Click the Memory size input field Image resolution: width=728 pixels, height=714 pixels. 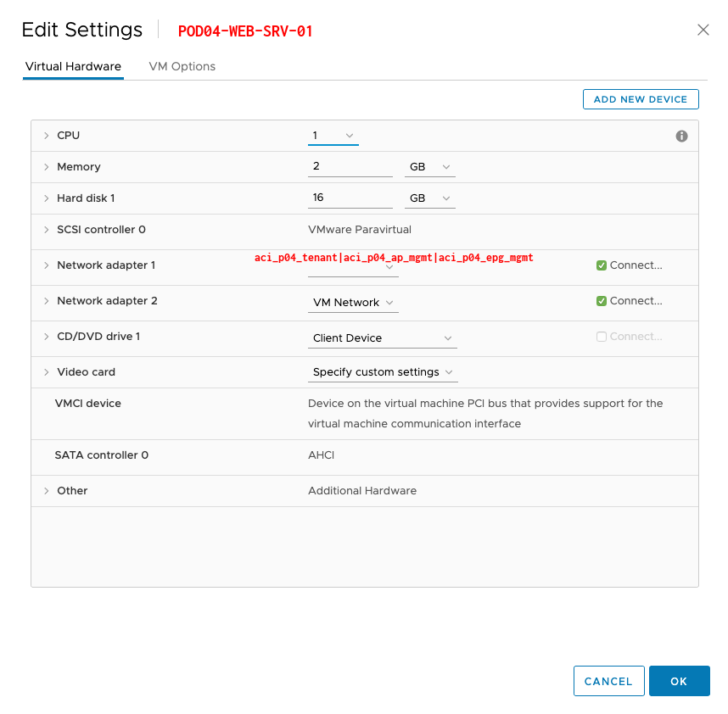pos(350,167)
